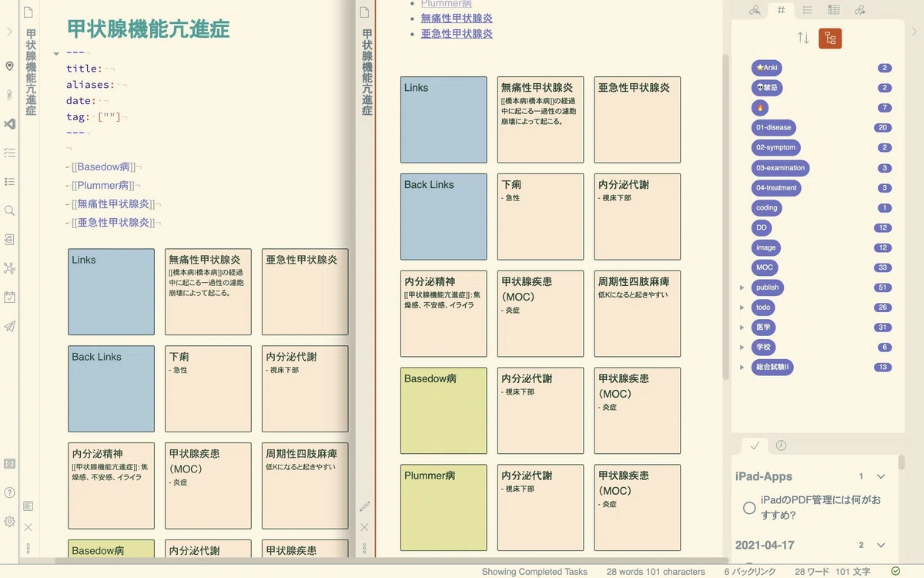924x578 pixels.
Task: Open the vault switcher icon
Action: coord(9,464)
